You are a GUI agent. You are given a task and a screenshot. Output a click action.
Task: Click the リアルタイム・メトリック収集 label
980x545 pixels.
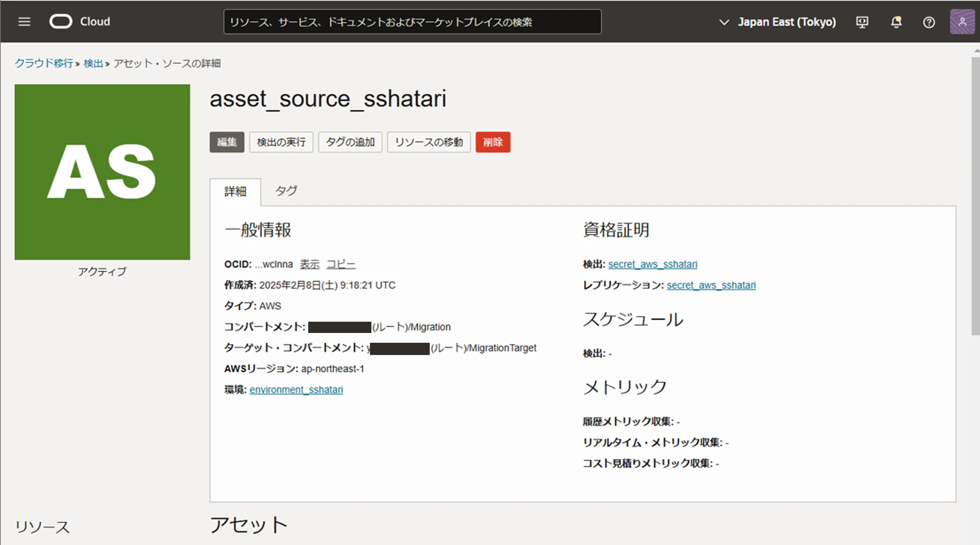(x=653, y=443)
